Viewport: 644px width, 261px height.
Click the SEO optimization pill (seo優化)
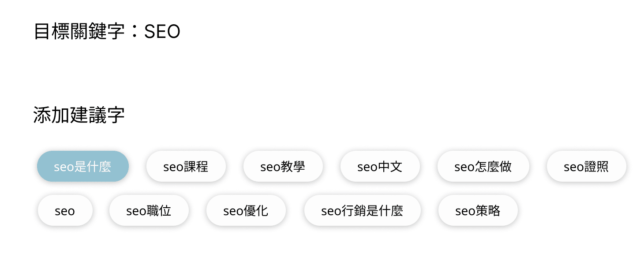246,210
